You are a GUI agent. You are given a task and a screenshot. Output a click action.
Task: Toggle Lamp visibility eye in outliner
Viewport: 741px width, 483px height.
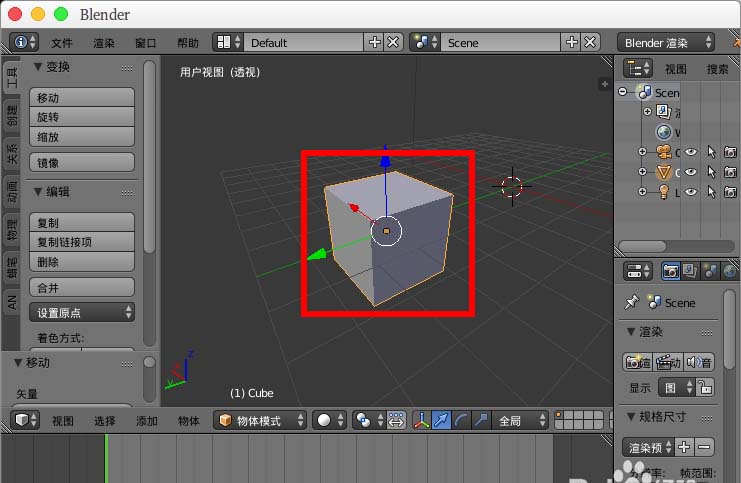point(691,192)
